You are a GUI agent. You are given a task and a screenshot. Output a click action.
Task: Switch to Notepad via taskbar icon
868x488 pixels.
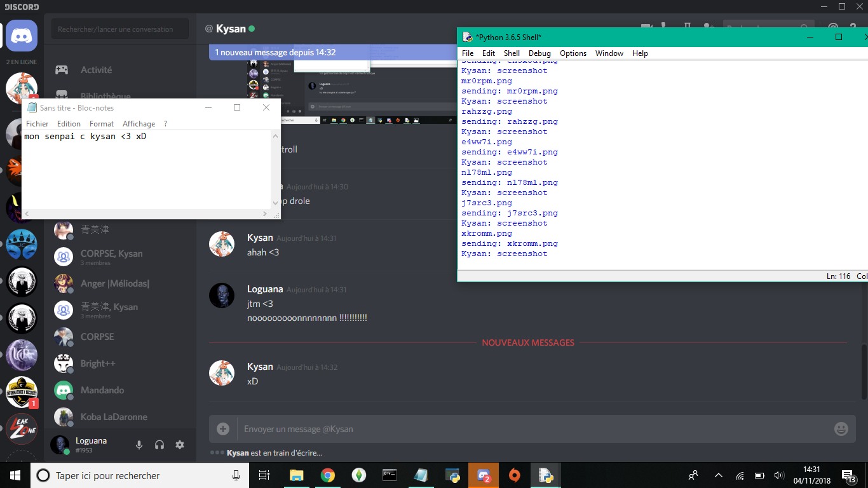421,475
